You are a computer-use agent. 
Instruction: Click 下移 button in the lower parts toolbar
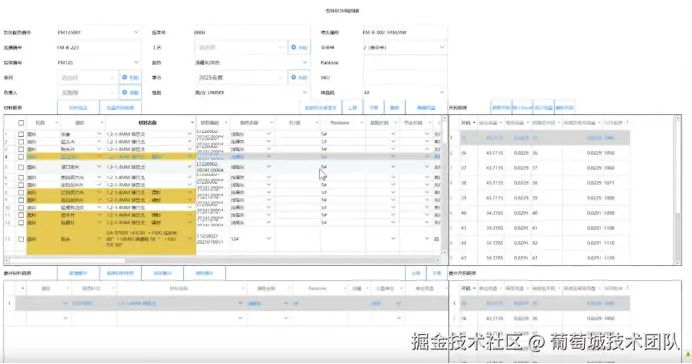tap(437, 273)
